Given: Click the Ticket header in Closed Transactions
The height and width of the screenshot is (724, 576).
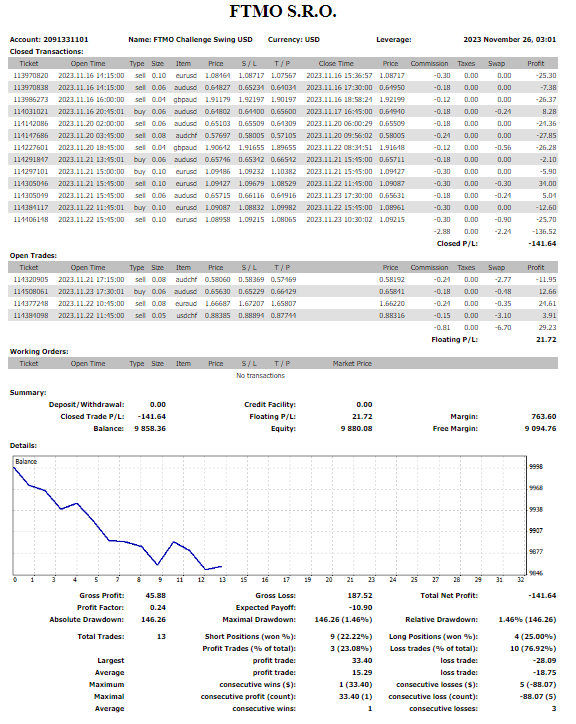Looking at the screenshot, I should coord(29,64).
